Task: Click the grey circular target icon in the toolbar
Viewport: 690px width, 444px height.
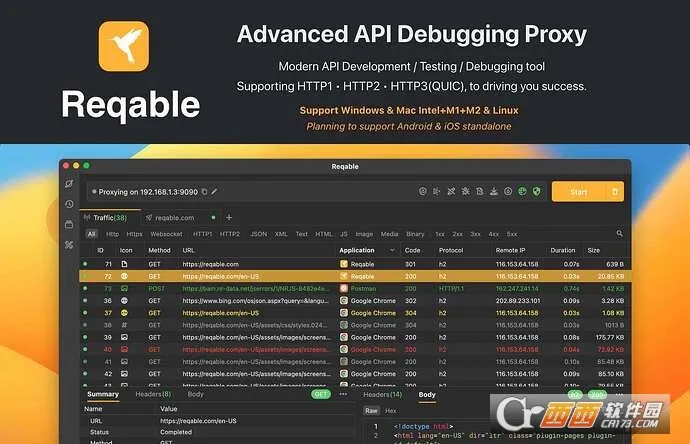Action: coord(508,191)
